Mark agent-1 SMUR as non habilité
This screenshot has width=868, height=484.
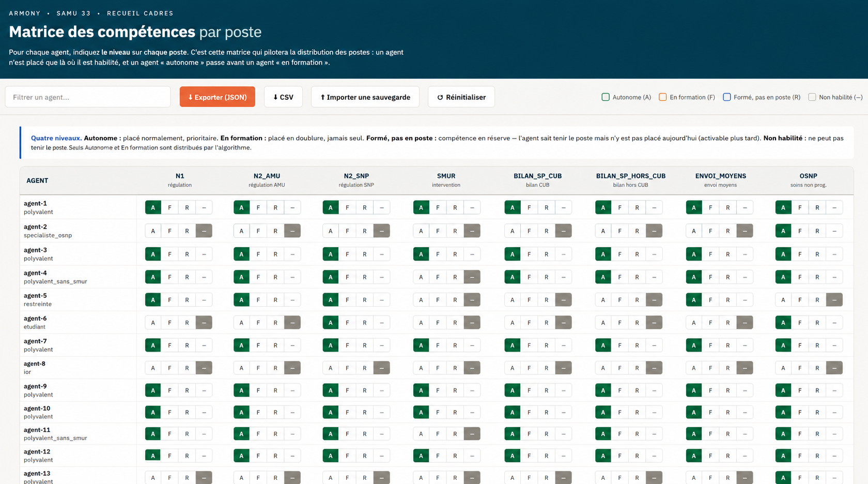[472, 207]
